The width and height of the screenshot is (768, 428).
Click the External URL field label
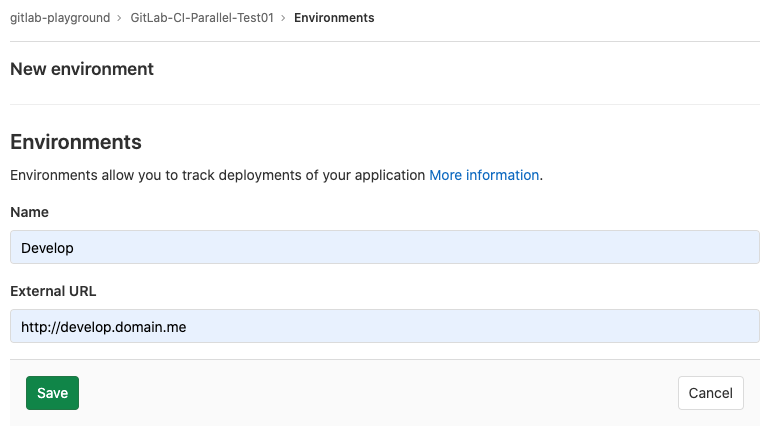[53, 291]
